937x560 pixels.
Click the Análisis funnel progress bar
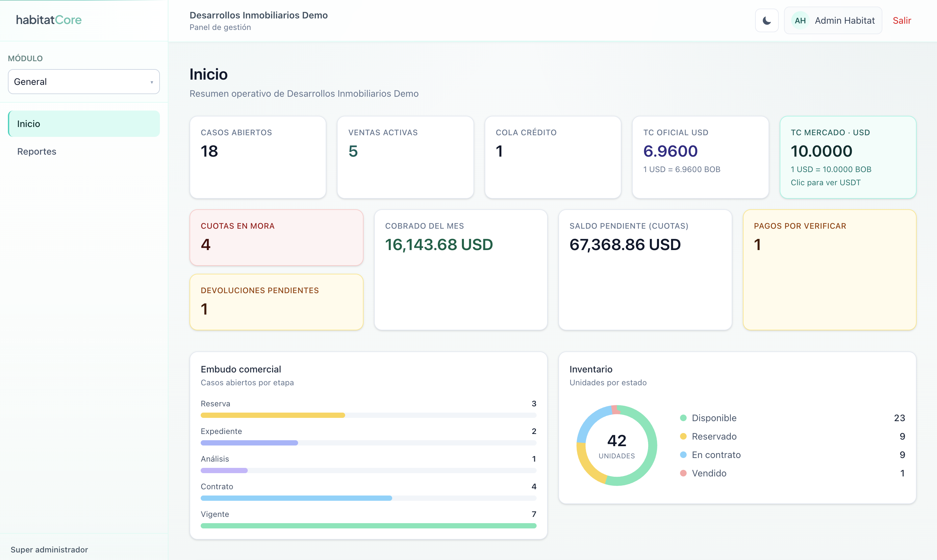368,471
